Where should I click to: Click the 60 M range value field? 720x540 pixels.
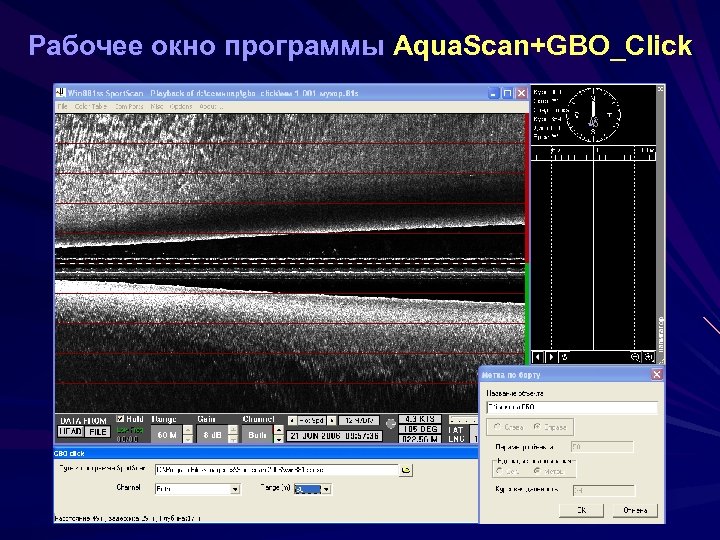tap(167, 434)
